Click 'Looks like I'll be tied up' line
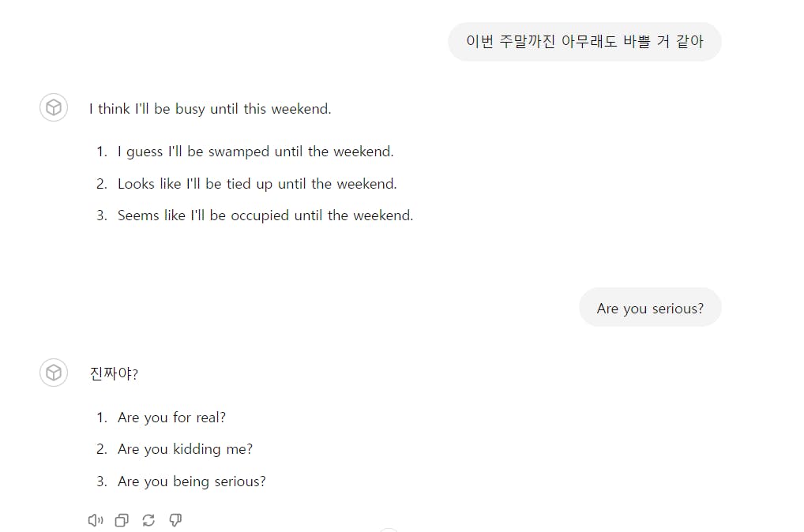The height and width of the screenshot is (532, 804). 257,184
